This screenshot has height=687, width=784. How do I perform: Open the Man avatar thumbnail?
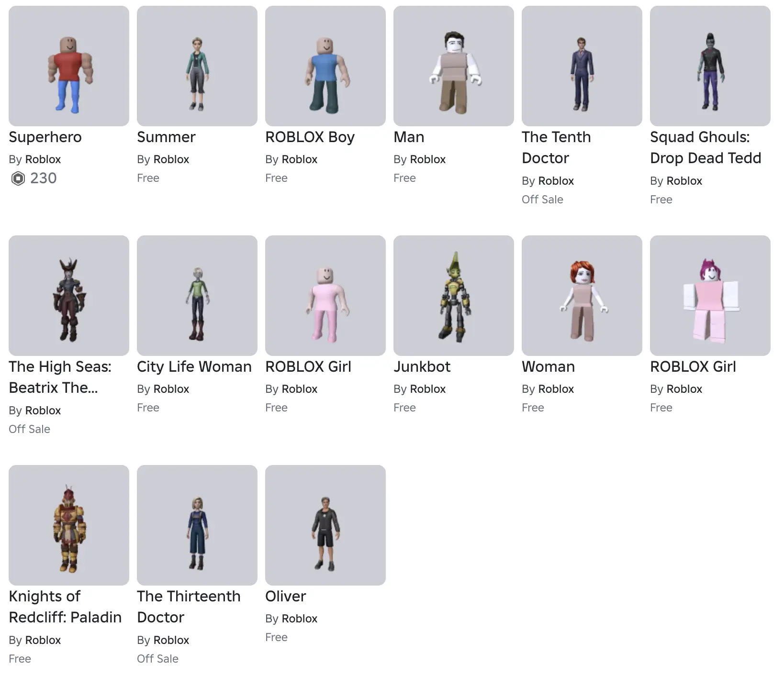tap(454, 66)
